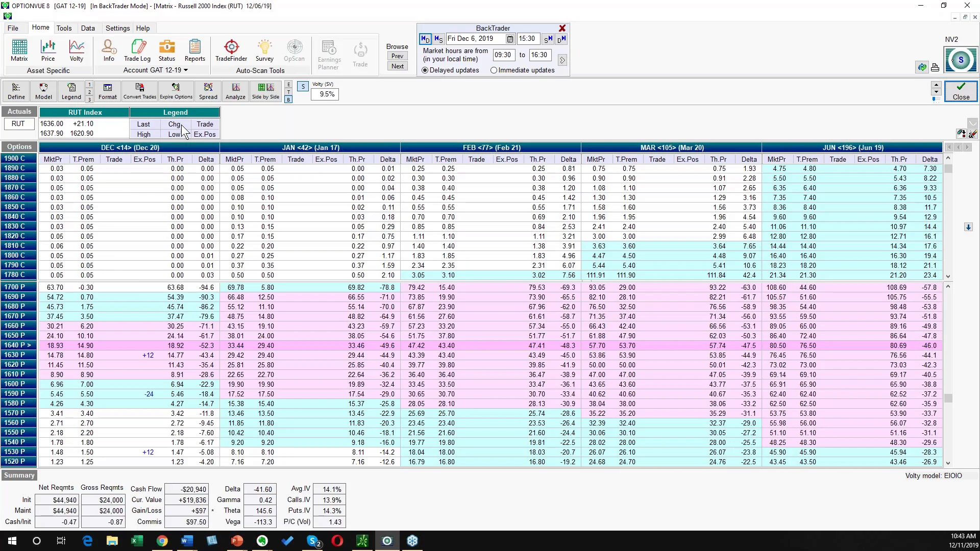Show next expiration columns
The width and height of the screenshot is (980, 551).
tap(967, 147)
